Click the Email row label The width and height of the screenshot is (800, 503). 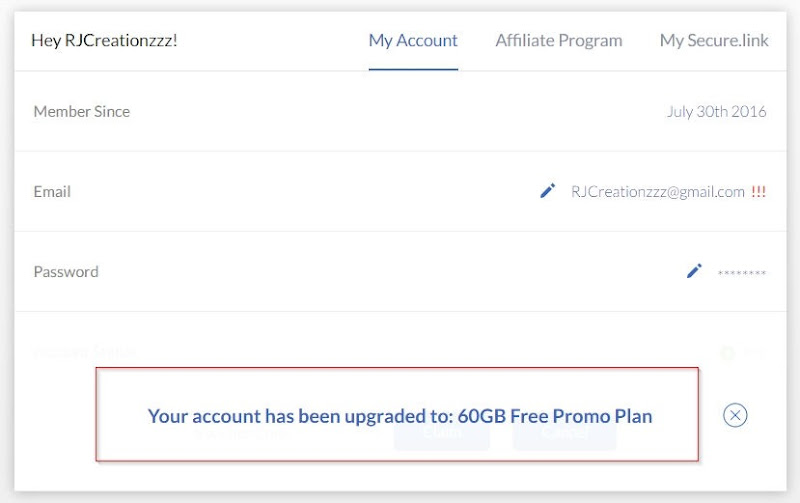point(52,192)
